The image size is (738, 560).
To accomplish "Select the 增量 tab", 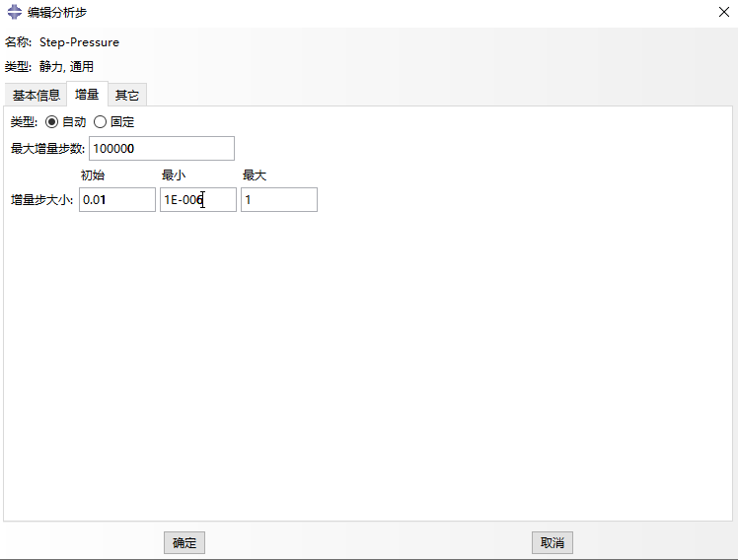I will 87,96.
